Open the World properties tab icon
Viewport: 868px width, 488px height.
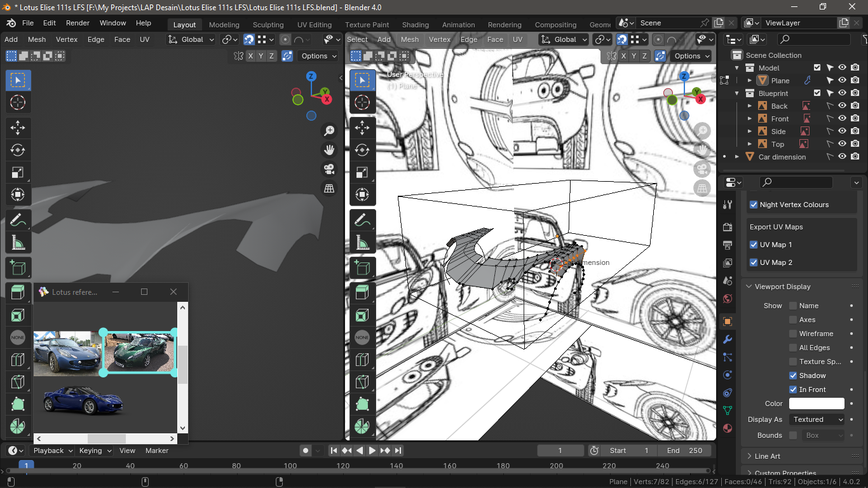click(728, 299)
